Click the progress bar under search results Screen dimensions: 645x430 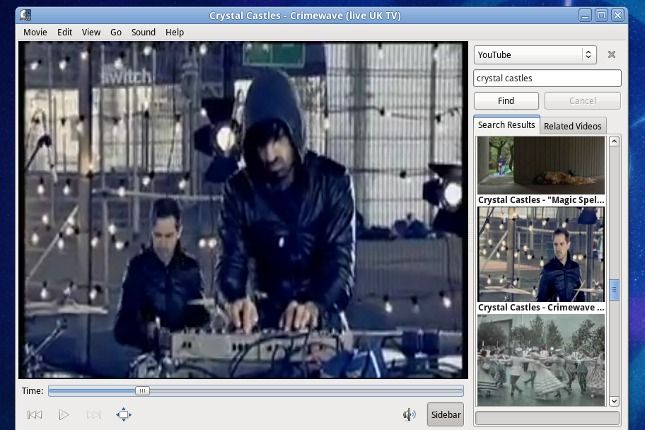[547, 418]
